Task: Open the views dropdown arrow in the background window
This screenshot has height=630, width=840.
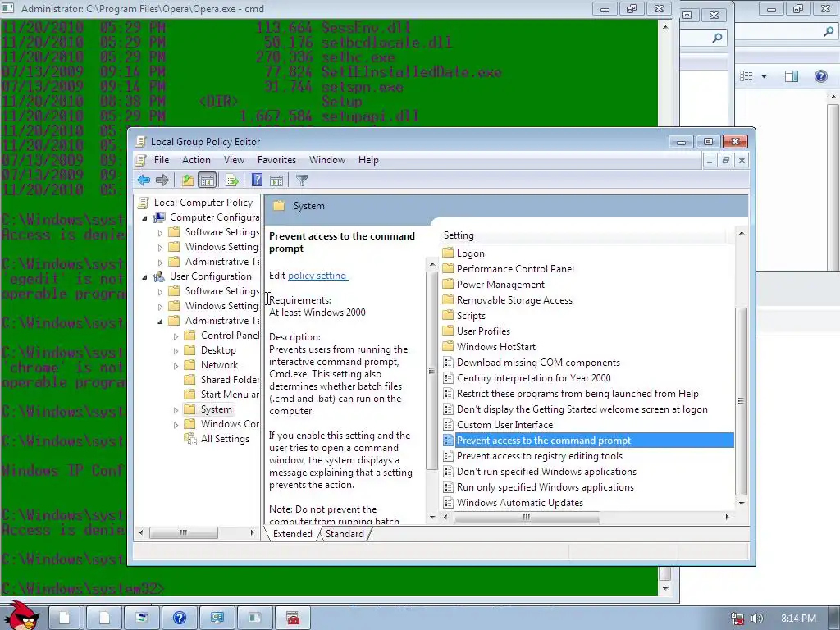Action: [764, 76]
